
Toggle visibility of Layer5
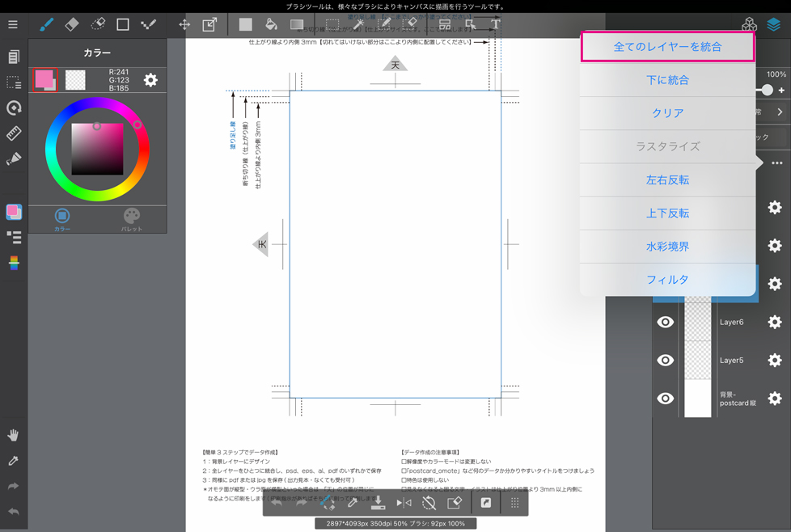coord(665,360)
